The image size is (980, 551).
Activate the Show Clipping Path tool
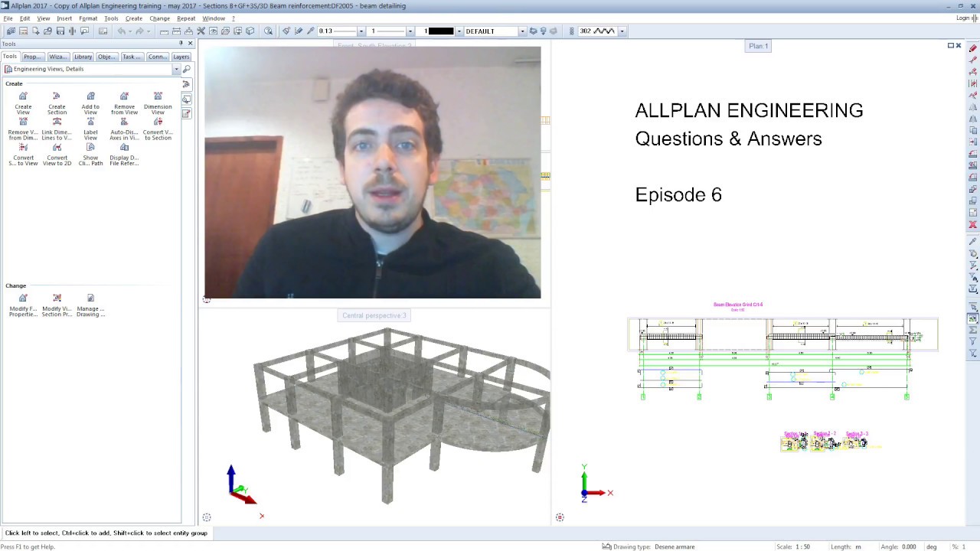coord(90,155)
